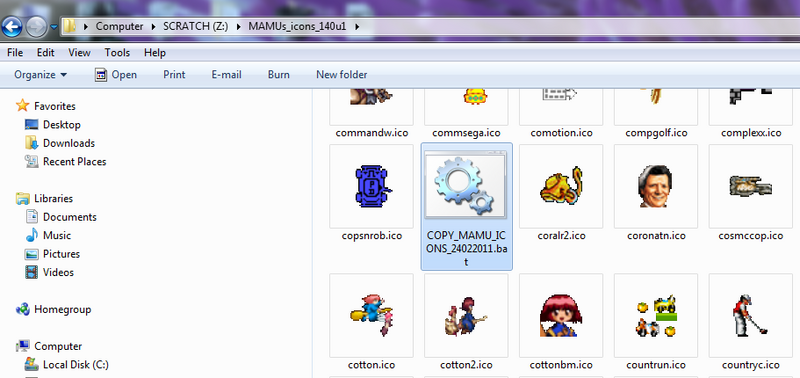The width and height of the screenshot is (800, 378).
Task: Click New folder in the toolbar
Action: pos(341,74)
